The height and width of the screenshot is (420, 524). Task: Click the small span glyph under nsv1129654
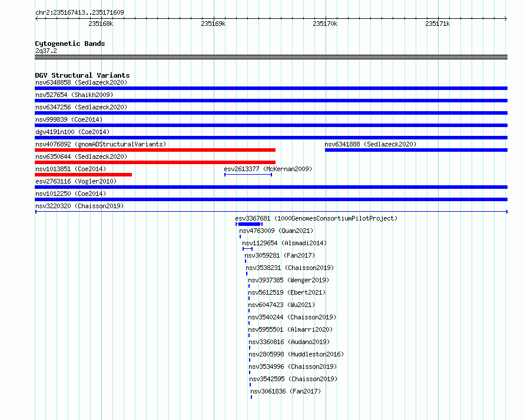(247, 249)
